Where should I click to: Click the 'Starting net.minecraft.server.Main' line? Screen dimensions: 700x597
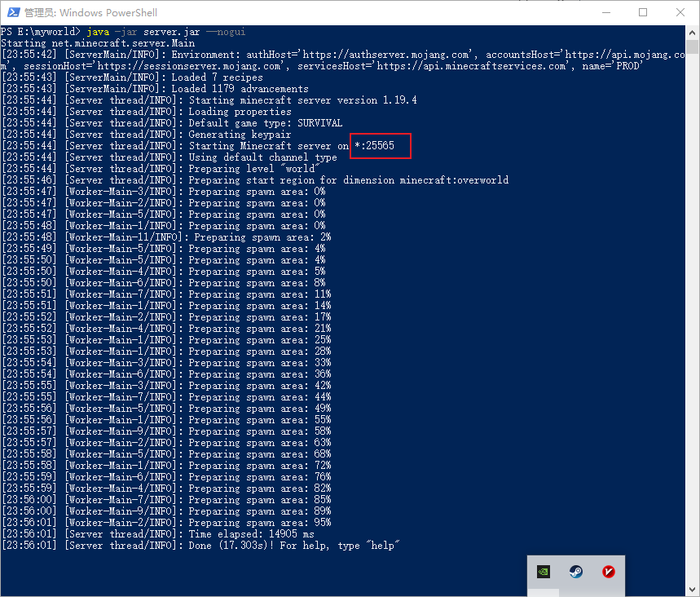pos(98,43)
